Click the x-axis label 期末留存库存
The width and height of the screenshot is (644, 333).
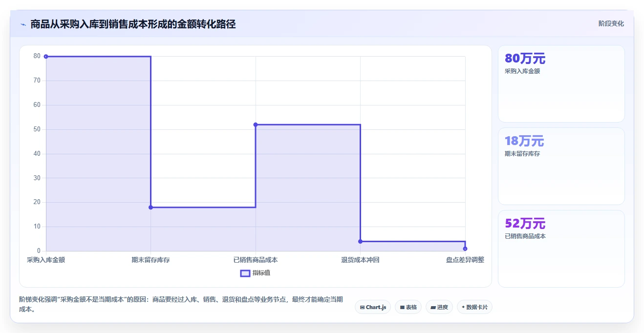point(150,260)
